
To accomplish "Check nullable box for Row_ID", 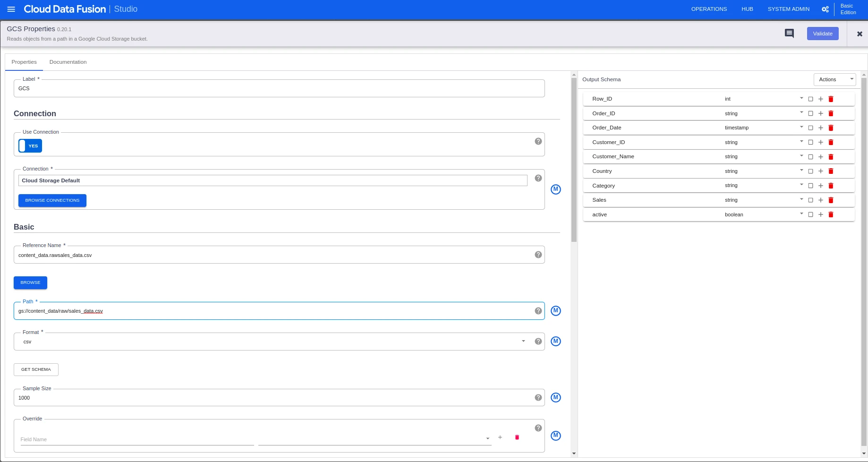I will coord(811,99).
